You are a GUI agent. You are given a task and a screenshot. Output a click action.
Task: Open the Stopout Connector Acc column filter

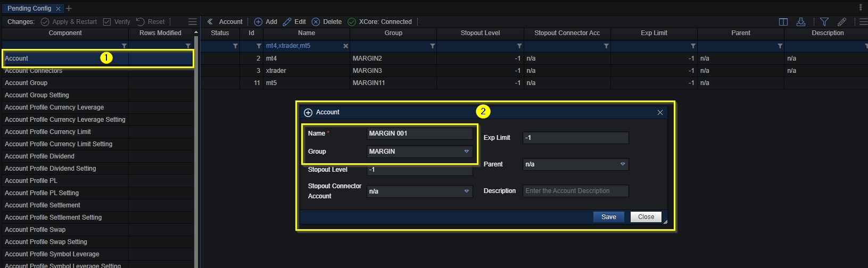point(606,46)
